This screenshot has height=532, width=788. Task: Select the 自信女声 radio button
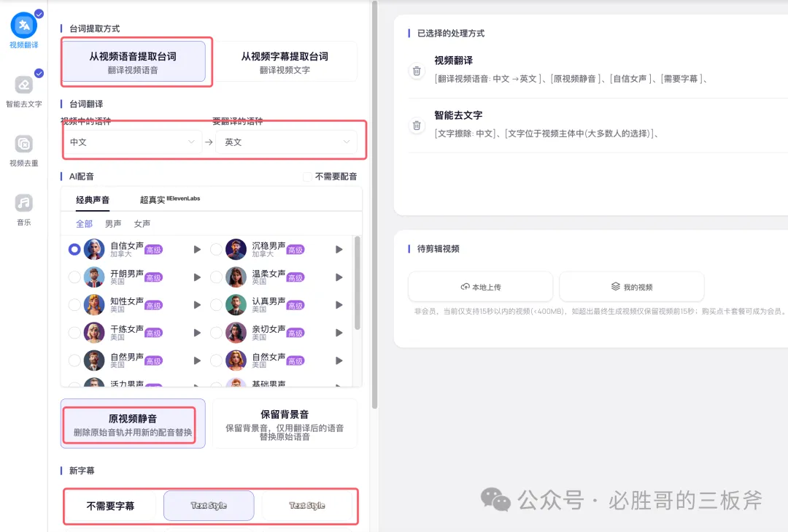[x=74, y=250]
